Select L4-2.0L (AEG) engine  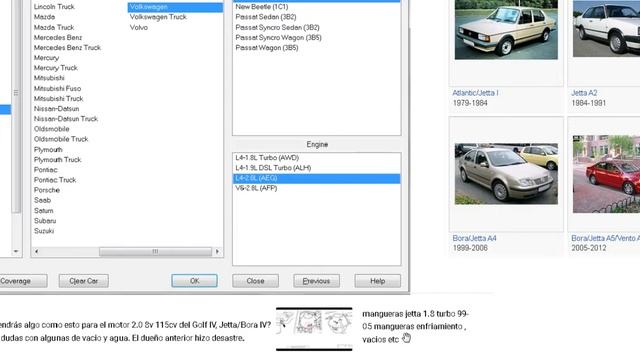tap(316, 178)
